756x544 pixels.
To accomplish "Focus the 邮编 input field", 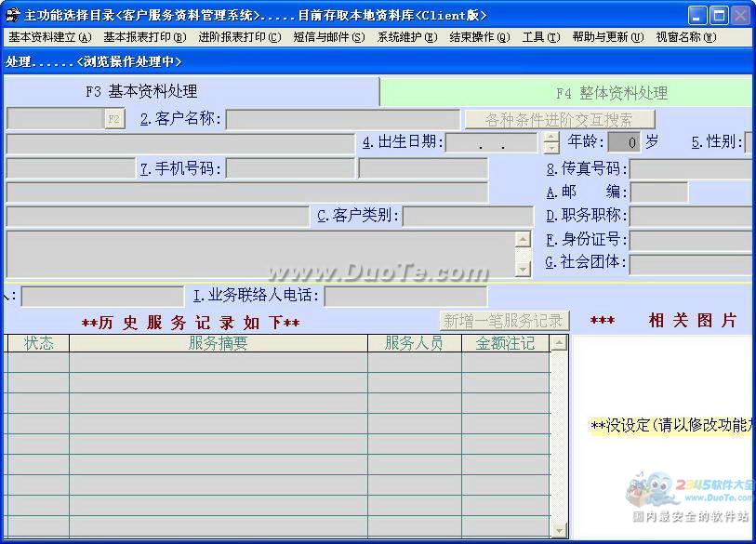I will coord(659,192).
